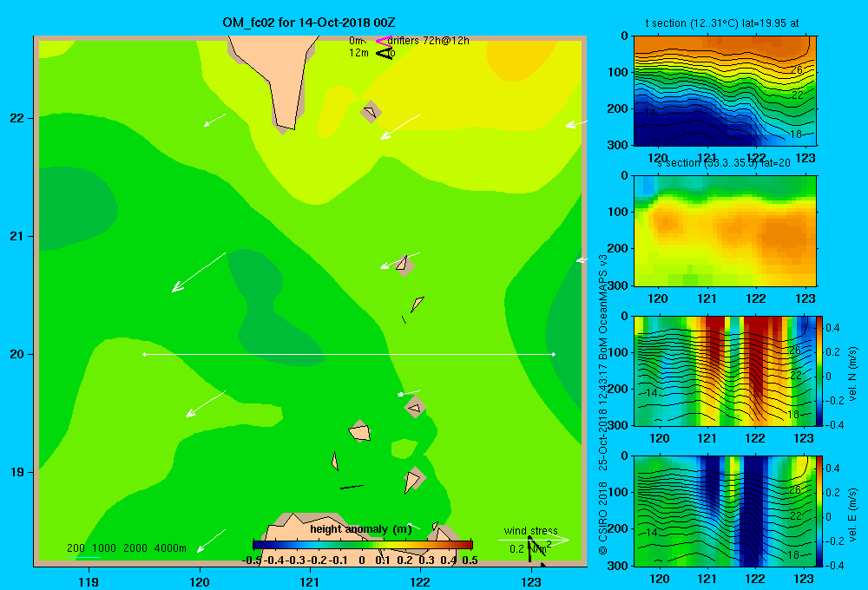Screen dimensions: 868x590
Task: Click the 0.5 value under the height anomaly bar
Action: tap(470, 560)
